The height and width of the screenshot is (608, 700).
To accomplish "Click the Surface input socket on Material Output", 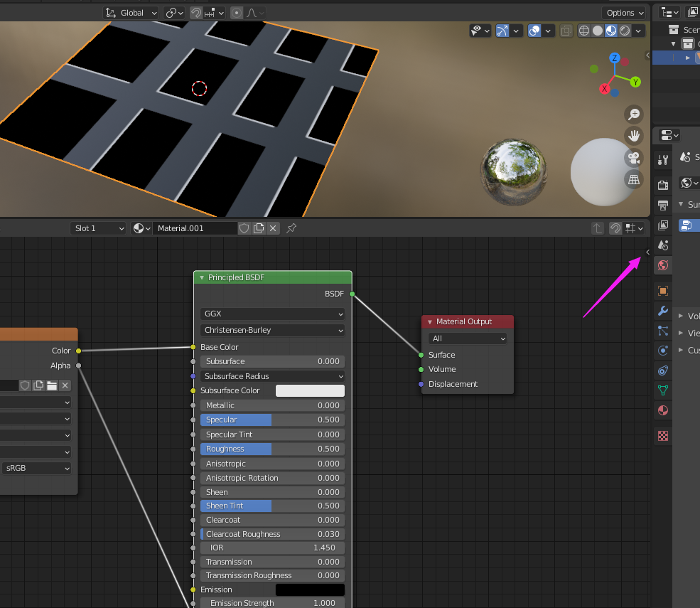I will [x=421, y=355].
